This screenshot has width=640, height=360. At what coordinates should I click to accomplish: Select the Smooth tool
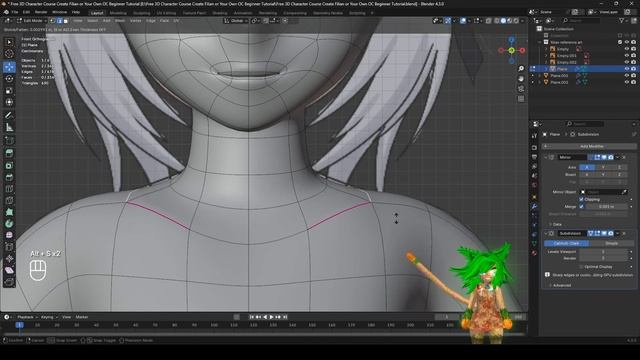9,236
